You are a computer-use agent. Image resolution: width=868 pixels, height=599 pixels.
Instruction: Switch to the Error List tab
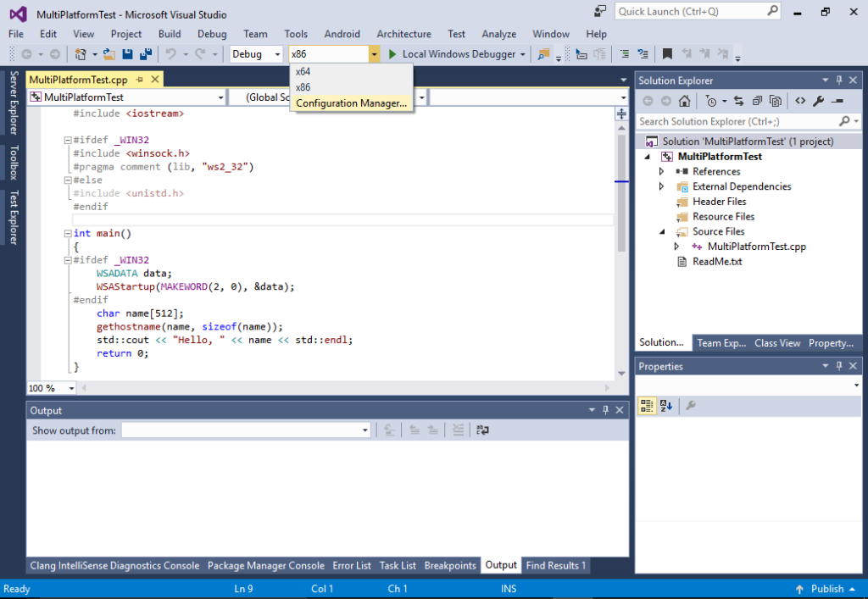point(352,565)
